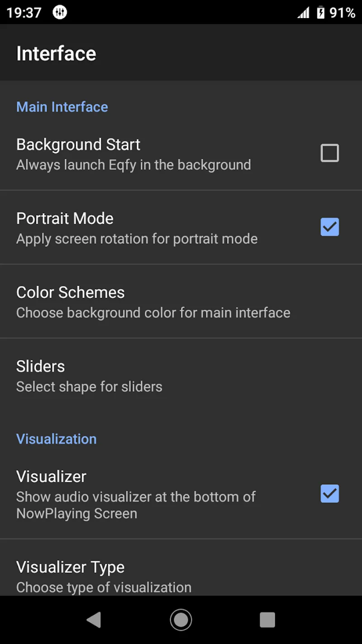This screenshot has height=644, width=362.
Task: Tap the Eqfy equalizer status bar icon
Action: (60, 12)
